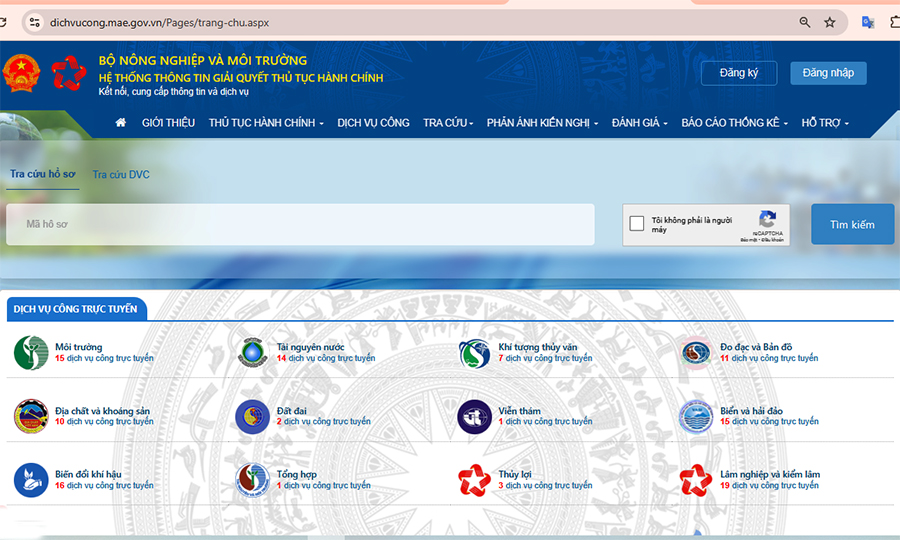
Task: Click the Khí tượng thủy văn icon
Action: [x=474, y=352]
